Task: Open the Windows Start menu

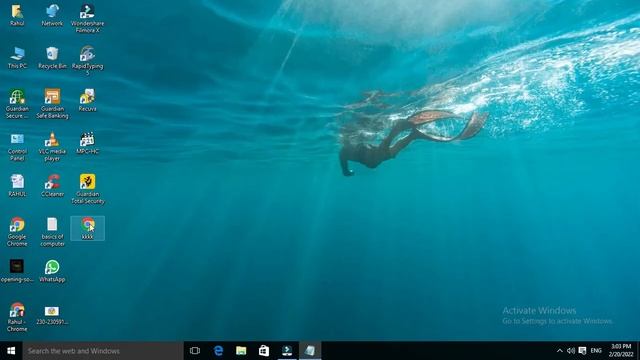Action: 11,351
